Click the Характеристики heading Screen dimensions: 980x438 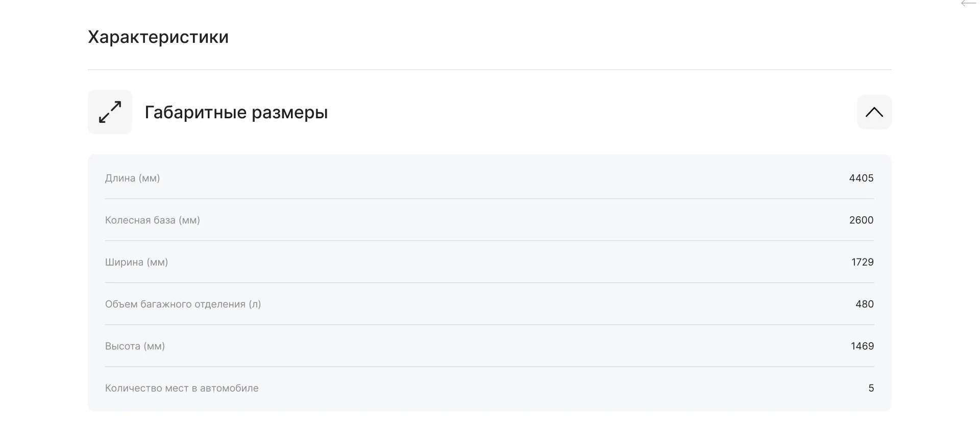pyautogui.click(x=158, y=37)
